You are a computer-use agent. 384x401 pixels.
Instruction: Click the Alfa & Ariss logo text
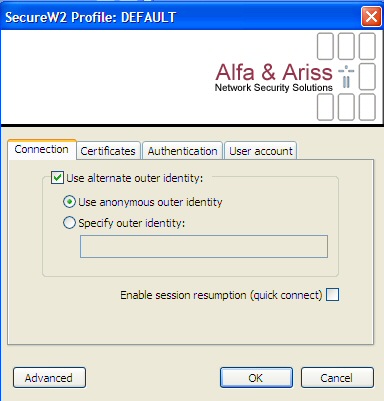274,72
